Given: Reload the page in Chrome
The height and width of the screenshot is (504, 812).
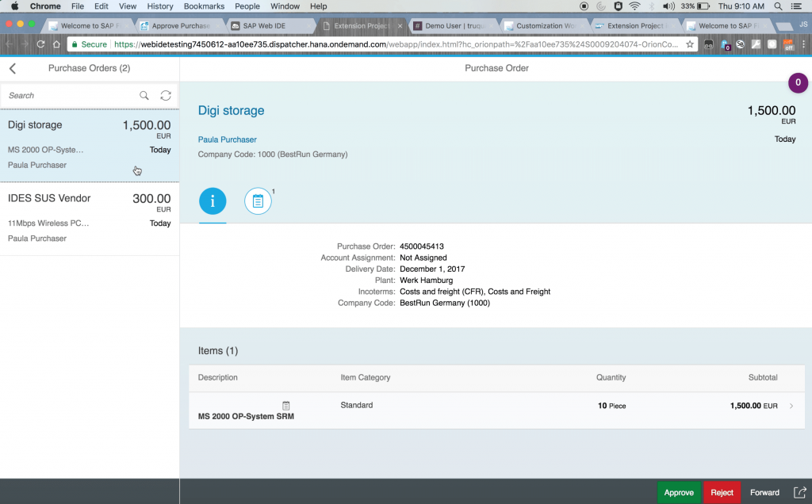Looking at the screenshot, I should 40,44.
